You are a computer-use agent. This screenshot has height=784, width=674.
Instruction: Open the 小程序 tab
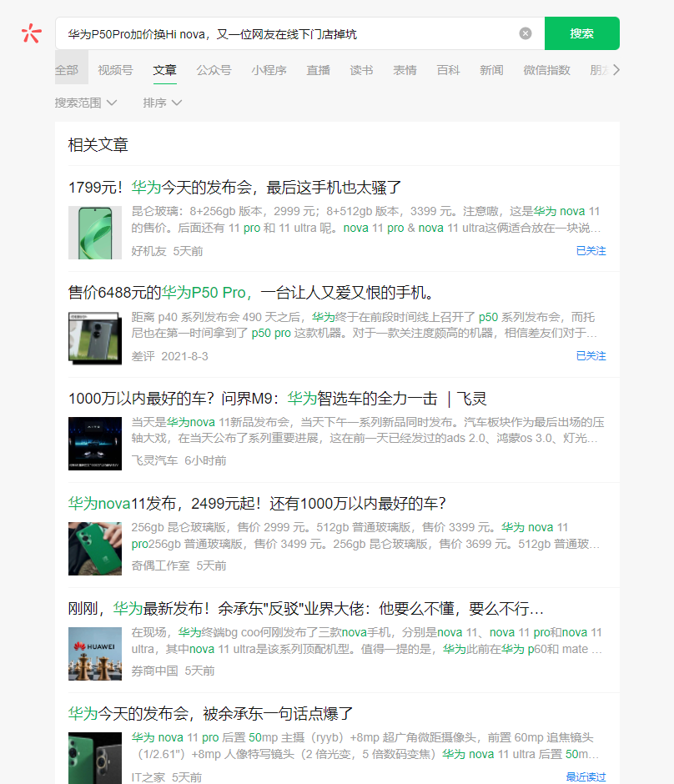[269, 70]
